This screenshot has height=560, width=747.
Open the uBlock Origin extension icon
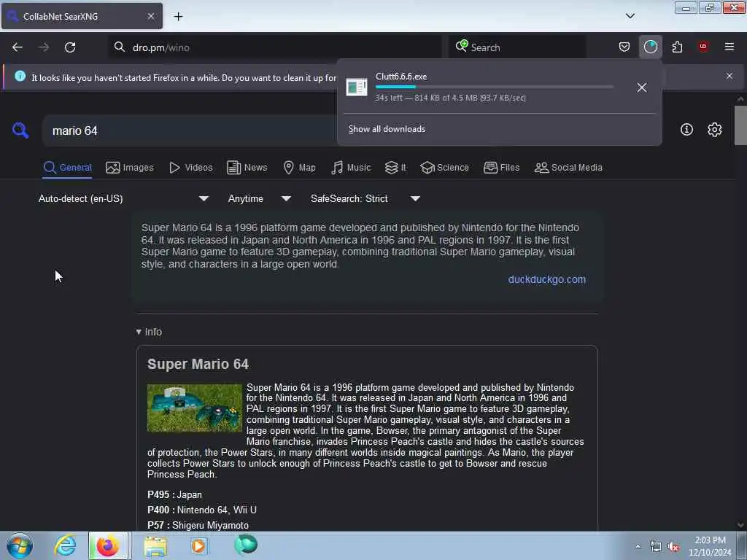[703, 47]
